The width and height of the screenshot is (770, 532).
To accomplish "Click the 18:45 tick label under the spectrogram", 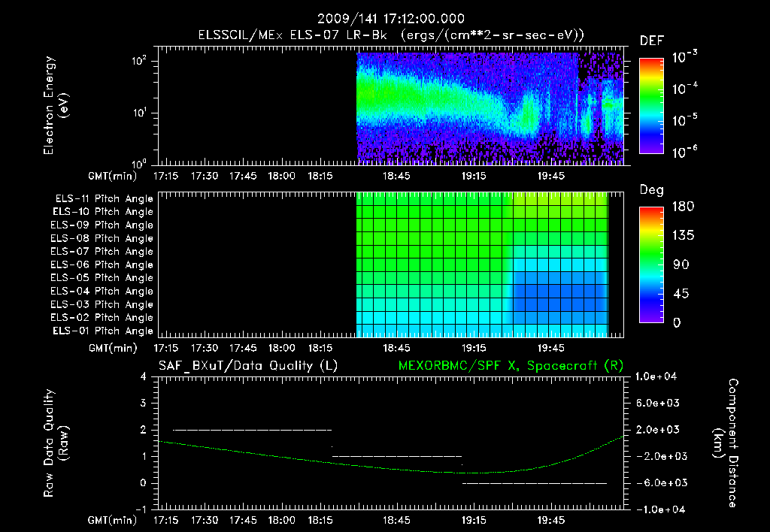I will [396, 176].
